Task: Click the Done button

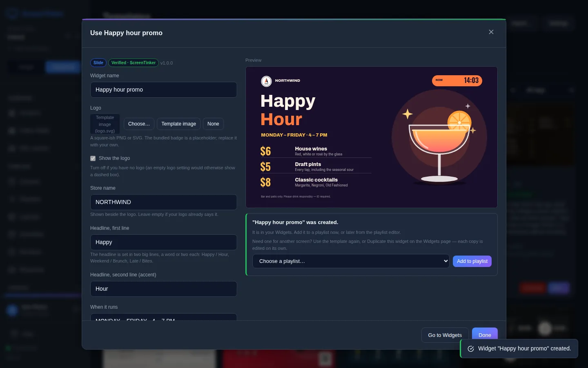Action: pyautogui.click(x=485, y=334)
